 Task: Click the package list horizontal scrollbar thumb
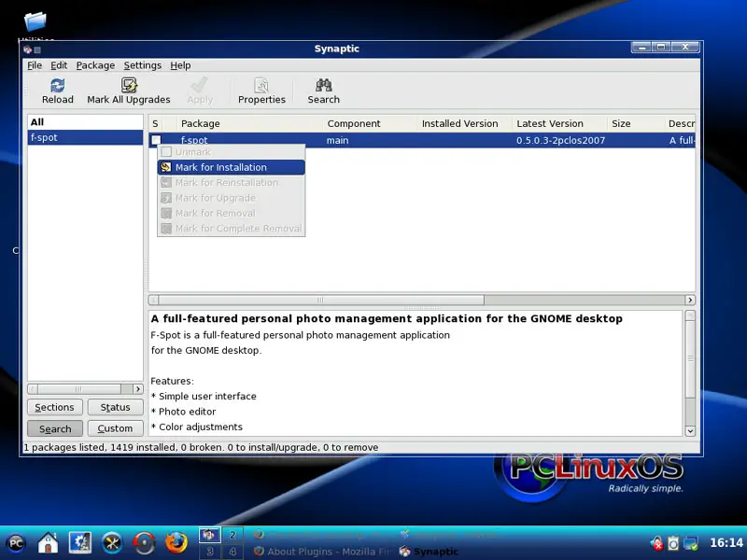[321, 300]
